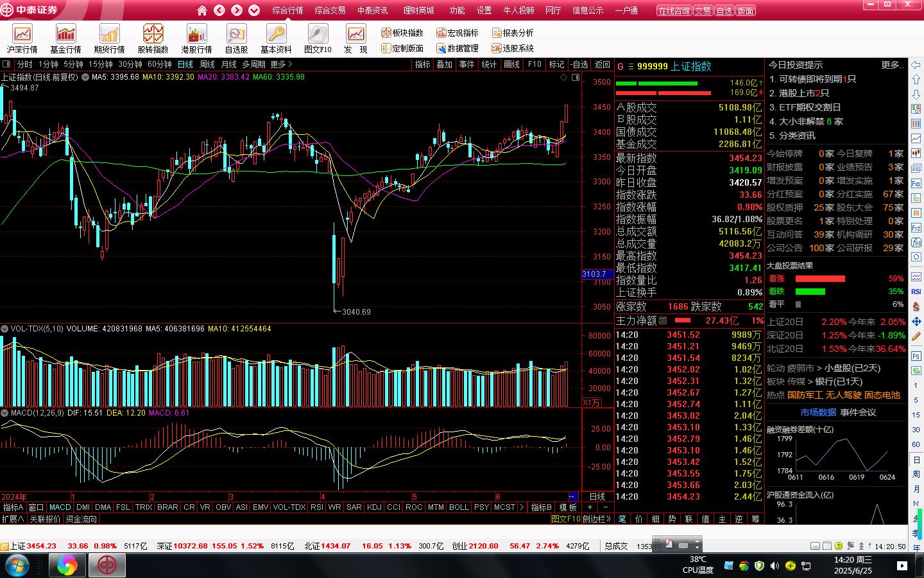The image size is (924, 578).
Task: Select the BOLL indicator
Action: coord(459,507)
